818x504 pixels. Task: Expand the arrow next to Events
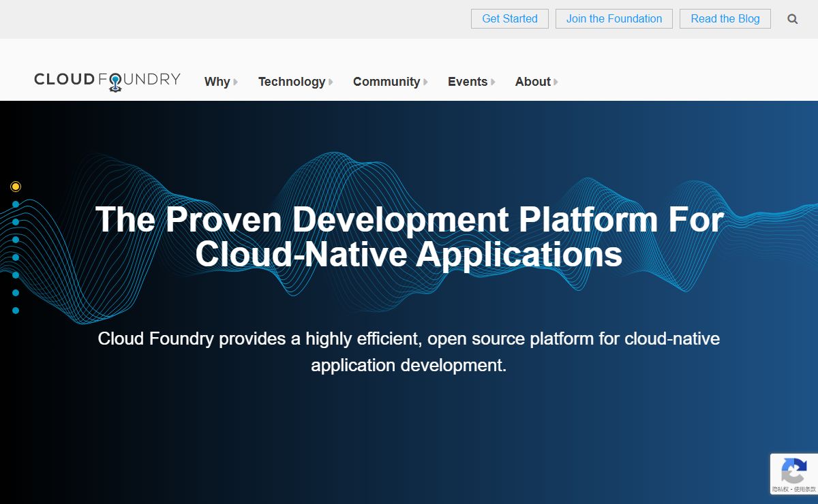[x=493, y=82]
